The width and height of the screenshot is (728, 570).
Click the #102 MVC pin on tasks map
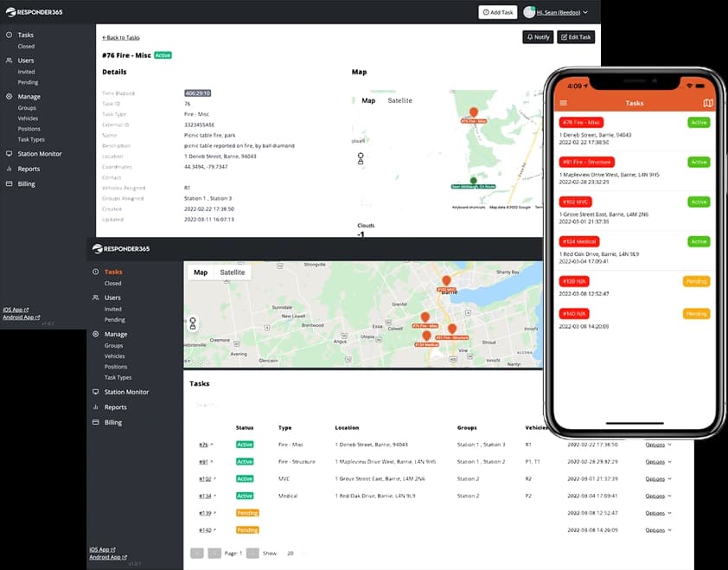[x=446, y=281]
